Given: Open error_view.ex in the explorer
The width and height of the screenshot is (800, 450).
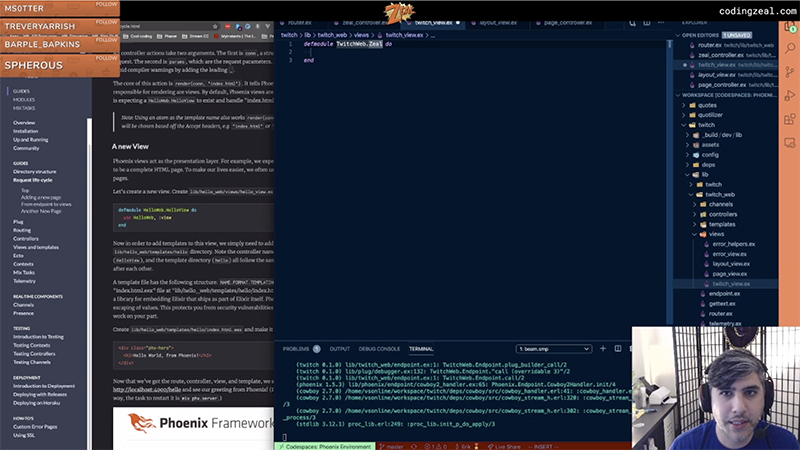Looking at the screenshot, I should coord(730,254).
